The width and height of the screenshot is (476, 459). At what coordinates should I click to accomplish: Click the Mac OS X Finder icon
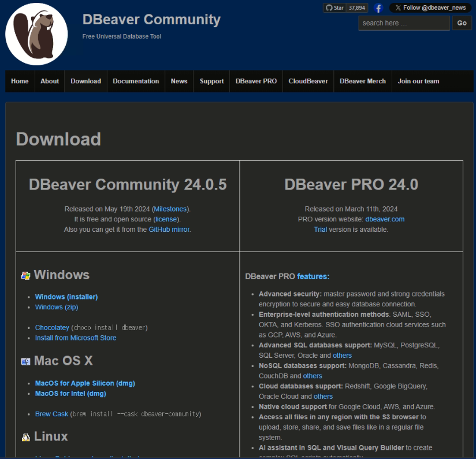(x=26, y=361)
